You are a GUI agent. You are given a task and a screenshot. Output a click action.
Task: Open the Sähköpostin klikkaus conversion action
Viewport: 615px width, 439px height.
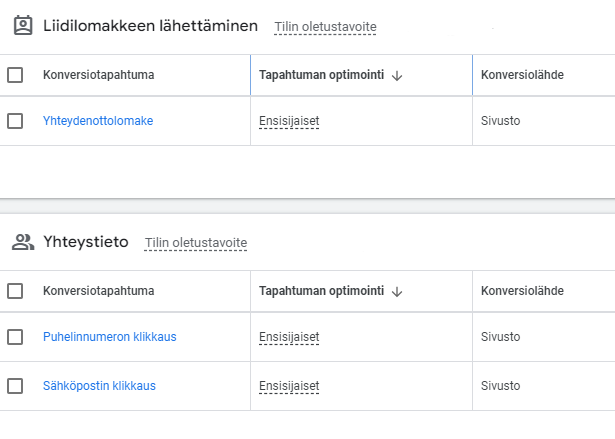(x=99, y=386)
